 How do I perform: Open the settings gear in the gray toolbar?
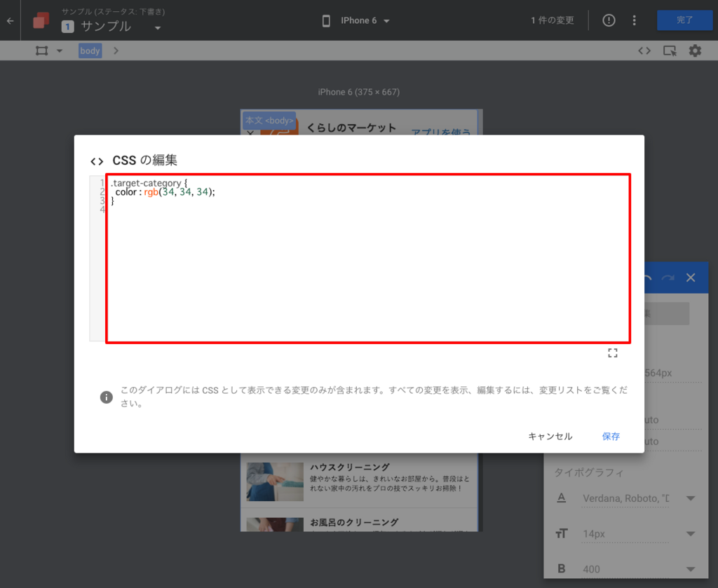pyautogui.click(x=693, y=50)
